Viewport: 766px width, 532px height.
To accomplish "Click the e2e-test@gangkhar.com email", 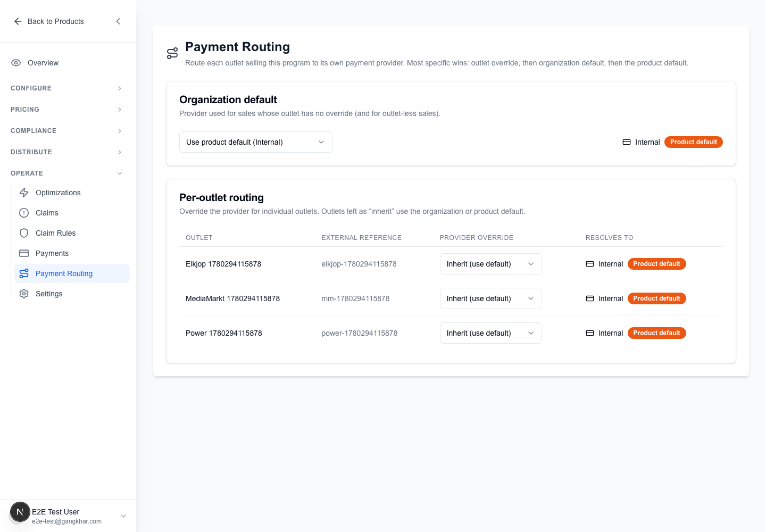I will click(66, 521).
